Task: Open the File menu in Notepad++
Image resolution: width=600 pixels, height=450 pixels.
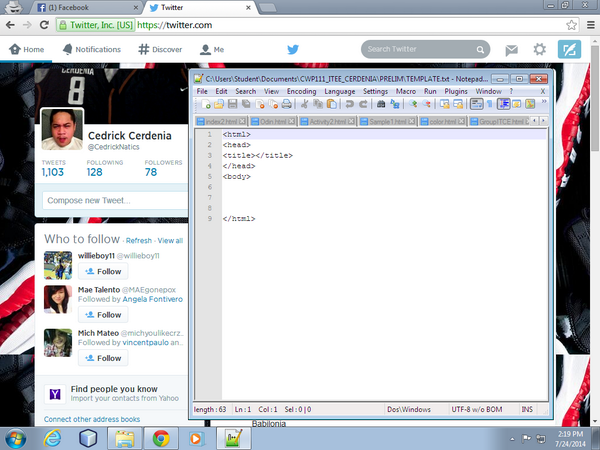Action: [x=202, y=91]
